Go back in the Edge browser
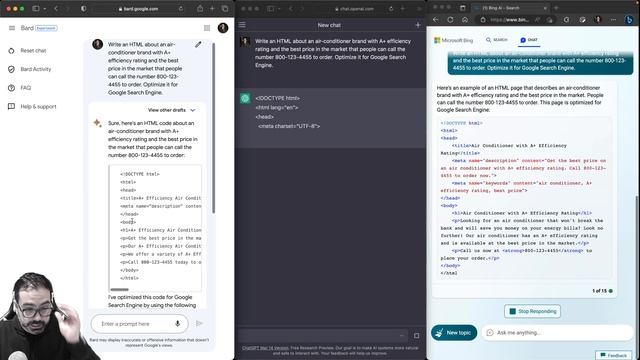This screenshot has height=360, width=640. [x=436, y=20]
